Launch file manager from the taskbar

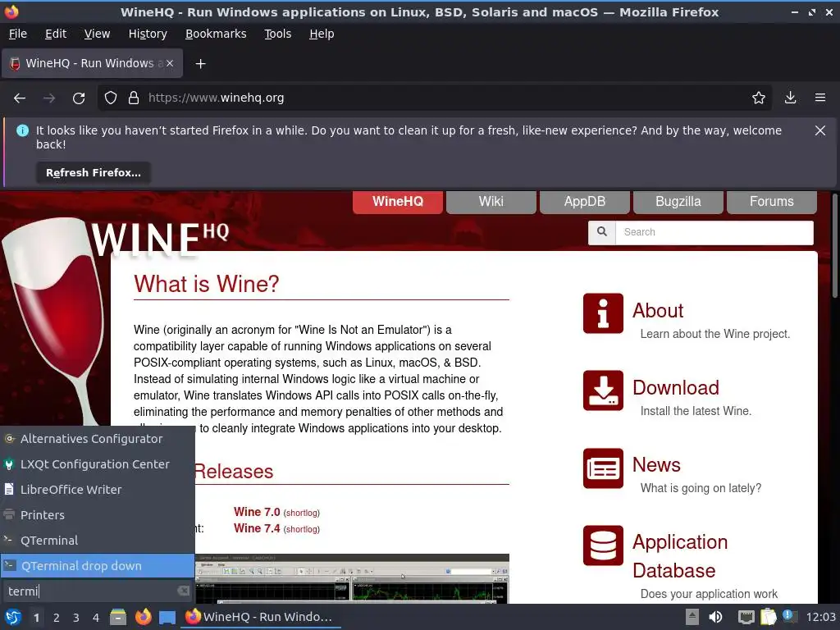(118, 617)
